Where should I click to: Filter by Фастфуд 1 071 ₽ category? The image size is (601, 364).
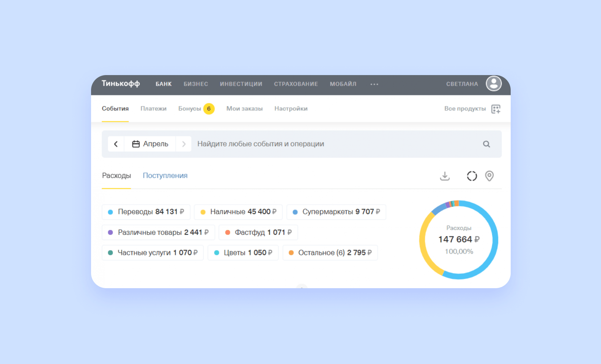(258, 232)
